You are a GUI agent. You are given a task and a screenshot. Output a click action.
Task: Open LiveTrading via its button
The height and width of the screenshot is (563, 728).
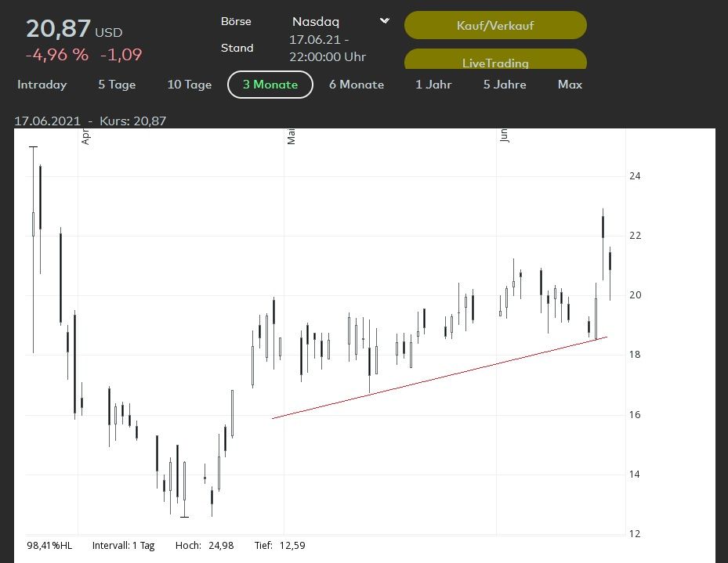[x=494, y=61]
